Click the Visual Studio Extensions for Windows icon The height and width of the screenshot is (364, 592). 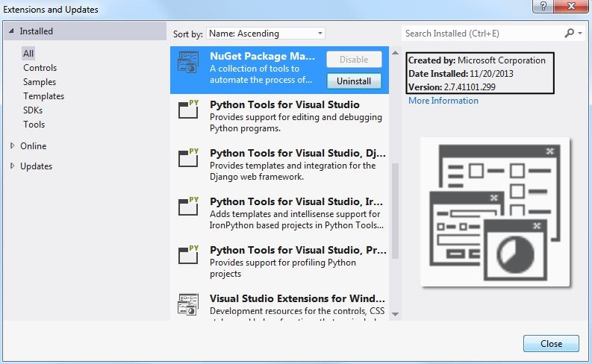pyautogui.click(x=188, y=304)
